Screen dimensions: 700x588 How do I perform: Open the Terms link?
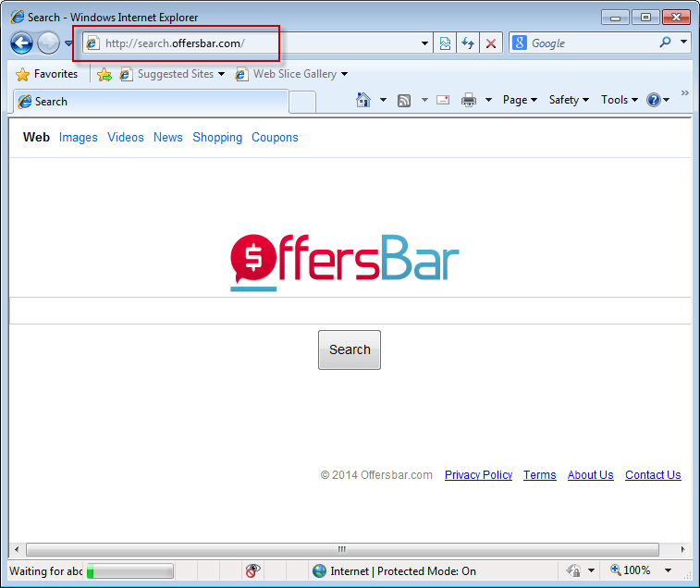pos(540,475)
